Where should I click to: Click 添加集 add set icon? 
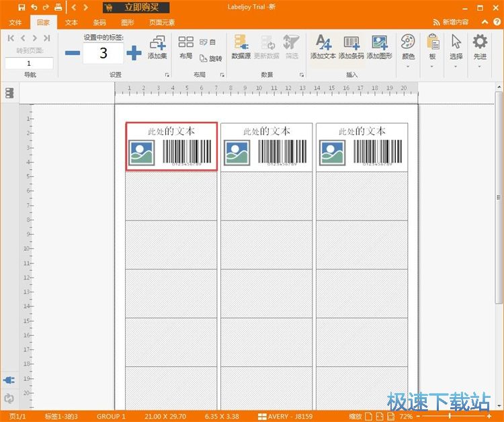(x=157, y=47)
